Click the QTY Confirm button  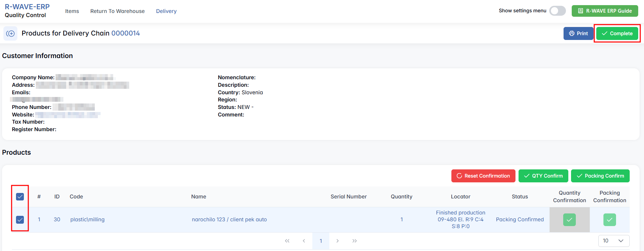click(543, 176)
